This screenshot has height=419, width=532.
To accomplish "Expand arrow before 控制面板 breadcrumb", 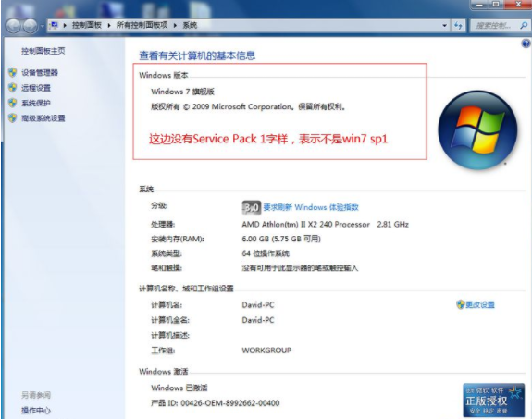I will click(x=65, y=26).
